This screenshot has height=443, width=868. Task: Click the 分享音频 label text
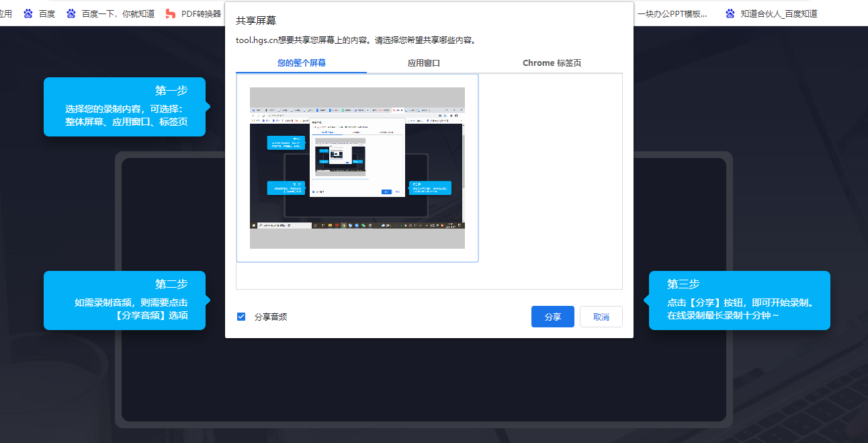click(x=271, y=317)
